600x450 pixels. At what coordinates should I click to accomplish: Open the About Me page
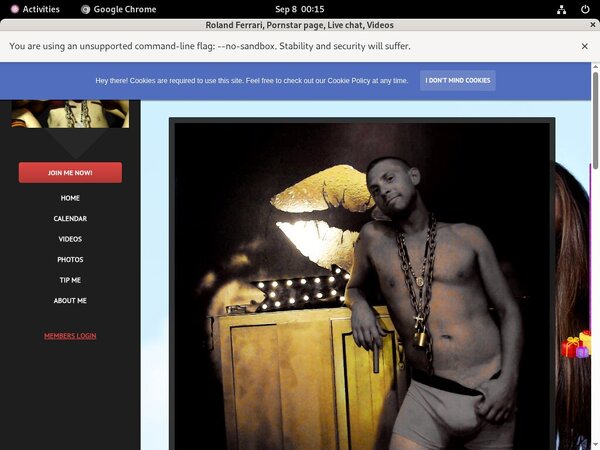(70, 301)
